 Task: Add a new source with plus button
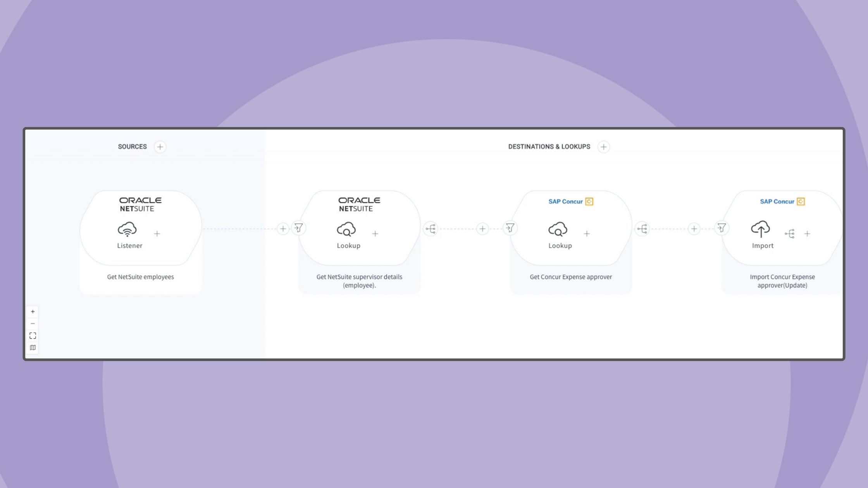point(160,147)
